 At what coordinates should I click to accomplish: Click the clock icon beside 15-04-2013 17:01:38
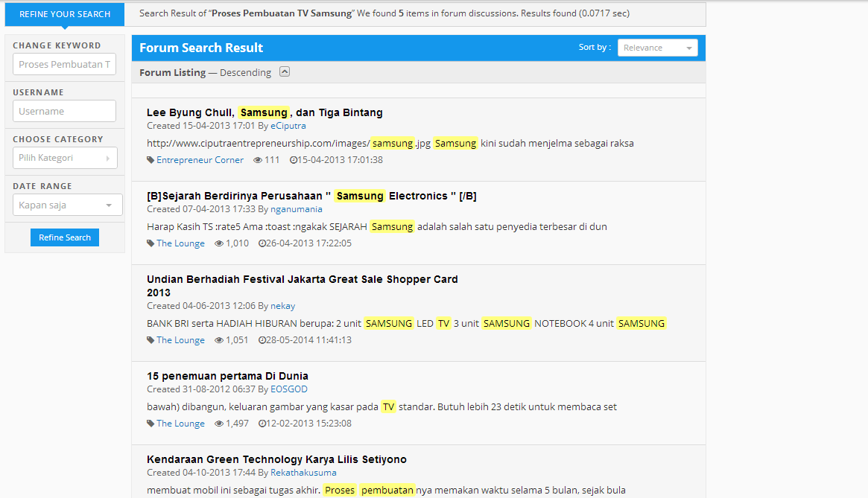pos(294,160)
